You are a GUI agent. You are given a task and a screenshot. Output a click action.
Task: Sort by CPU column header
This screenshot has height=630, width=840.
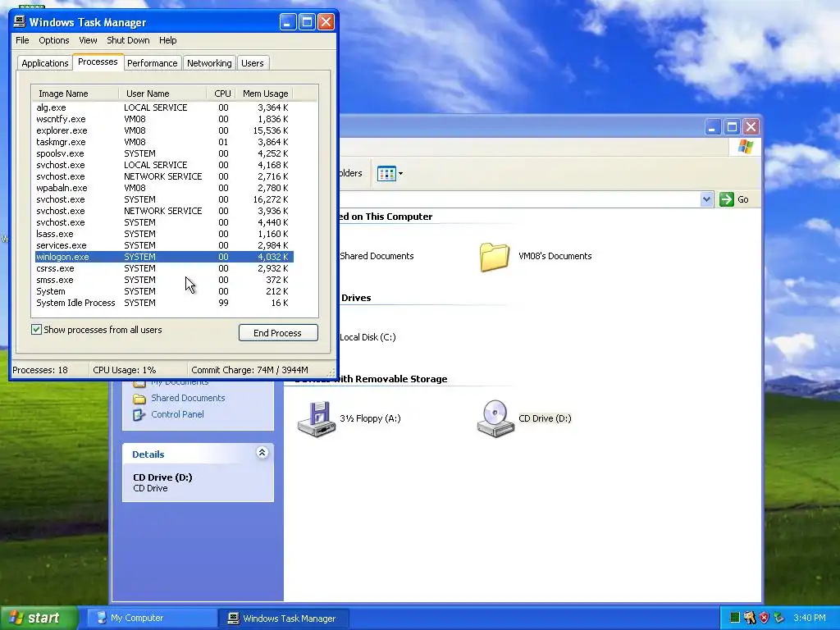pyautogui.click(x=221, y=94)
